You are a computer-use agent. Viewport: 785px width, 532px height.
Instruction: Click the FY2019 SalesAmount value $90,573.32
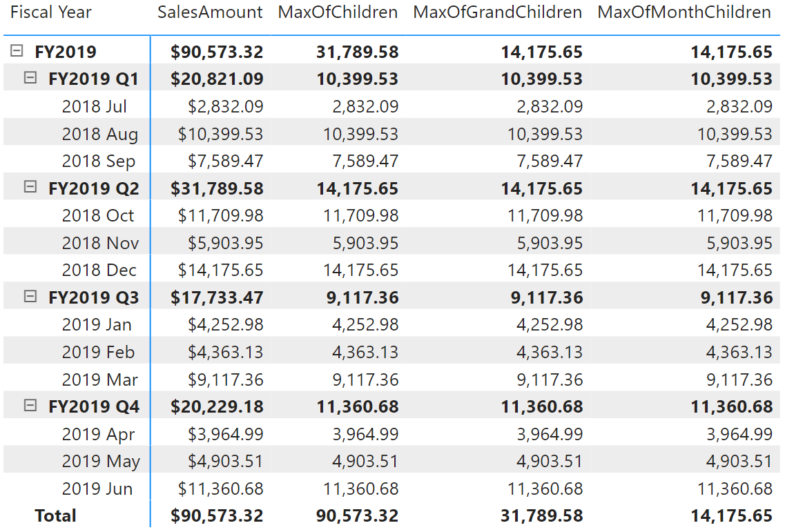point(217,52)
